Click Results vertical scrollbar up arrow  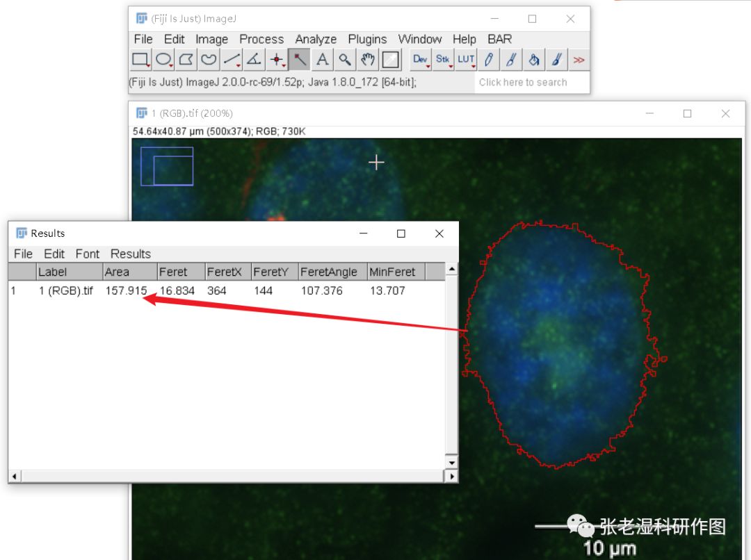(452, 269)
